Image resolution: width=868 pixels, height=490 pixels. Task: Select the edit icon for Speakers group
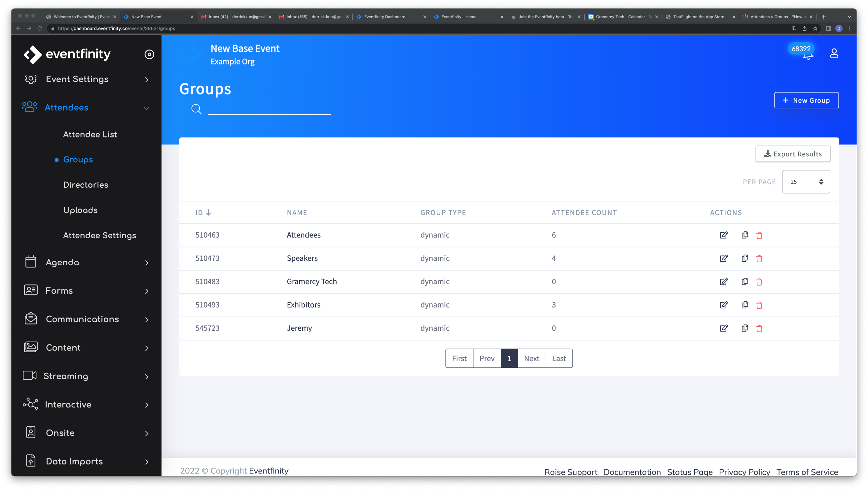(x=724, y=258)
